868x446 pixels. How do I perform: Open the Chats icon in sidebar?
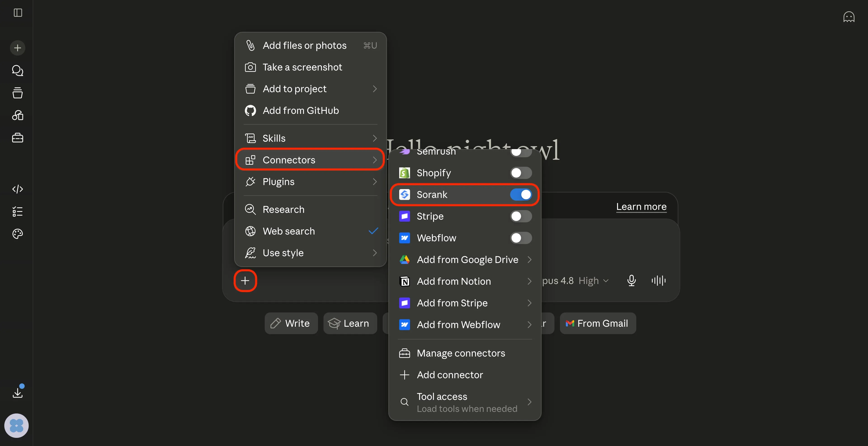pyautogui.click(x=18, y=70)
